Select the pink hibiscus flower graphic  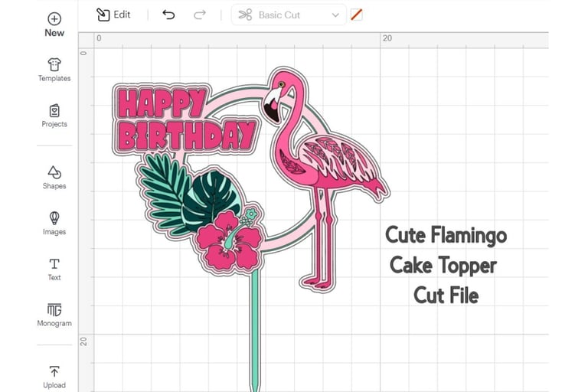point(229,241)
